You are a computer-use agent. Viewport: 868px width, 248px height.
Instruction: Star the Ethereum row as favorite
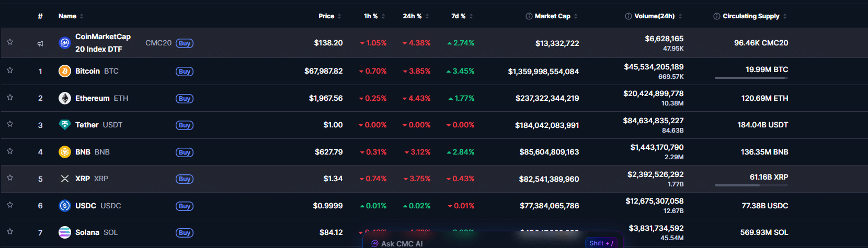click(x=10, y=97)
